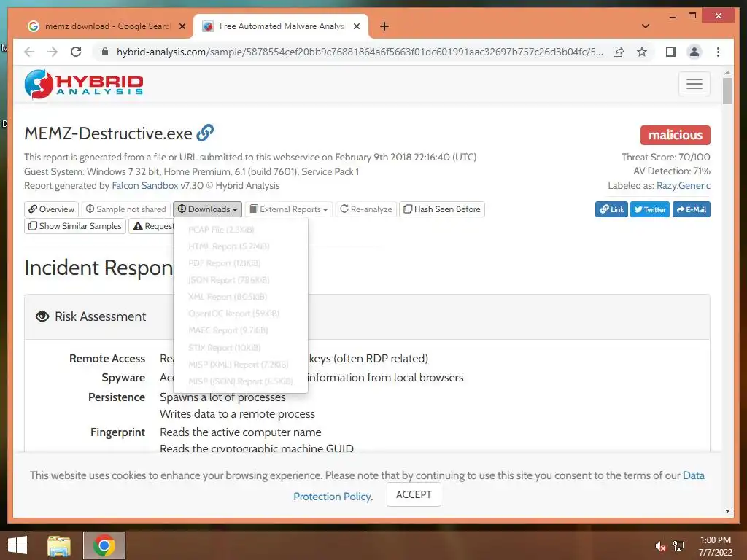Viewport: 747px width, 560px height.
Task: Share the report by E-Mail
Action: tap(692, 209)
